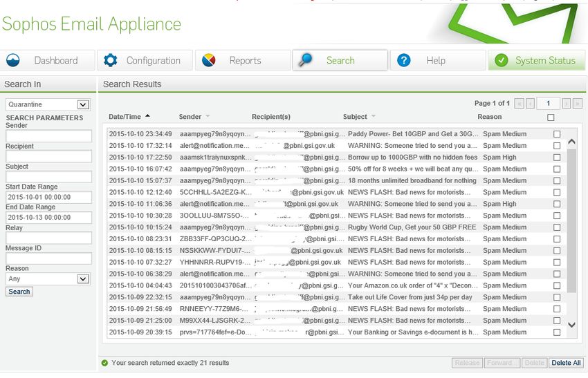588x378 pixels.
Task: Open the Configuration tab
Action: [x=145, y=60]
